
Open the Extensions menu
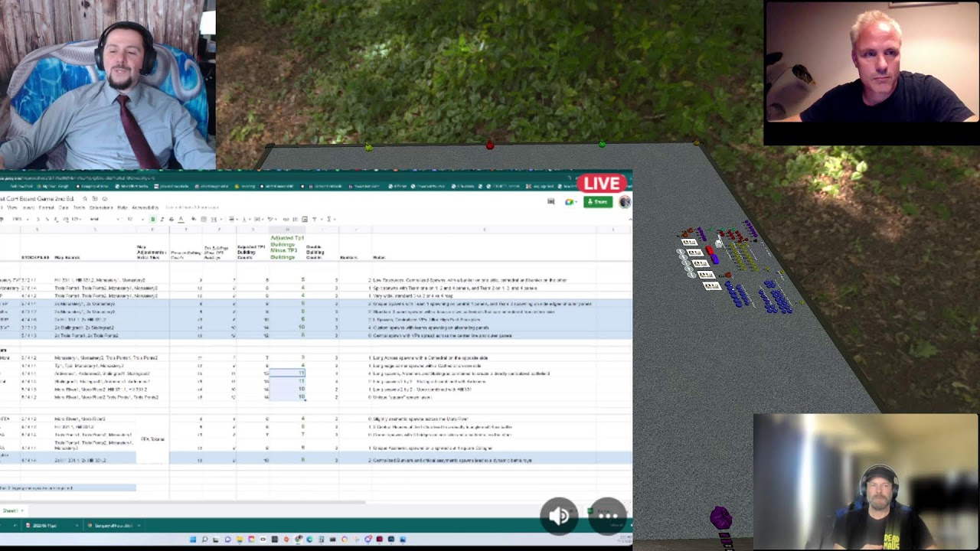point(101,207)
